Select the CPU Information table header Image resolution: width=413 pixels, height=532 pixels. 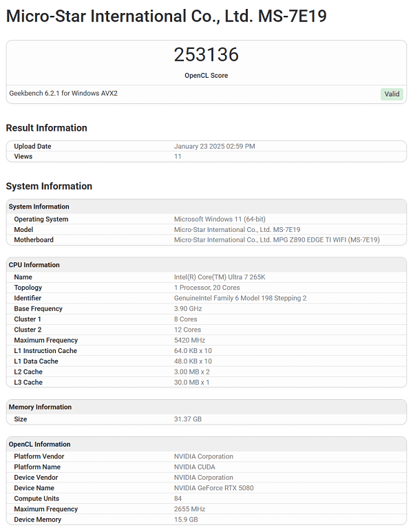point(34,265)
